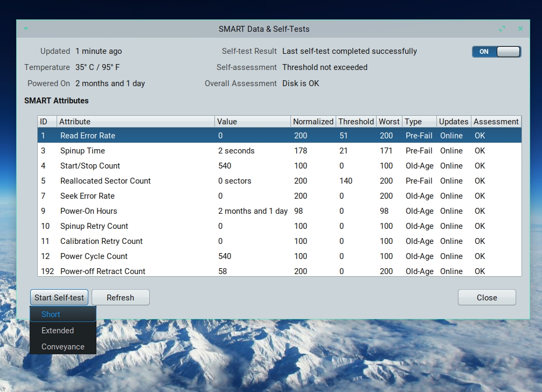
Task: Pick the Conveyance self-test entry
Action: pyautogui.click(x=62, y=347)
